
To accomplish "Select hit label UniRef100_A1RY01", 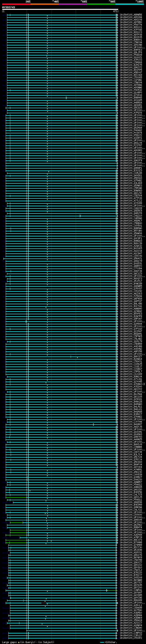I will pyautogui.click(x=131, y=552).
